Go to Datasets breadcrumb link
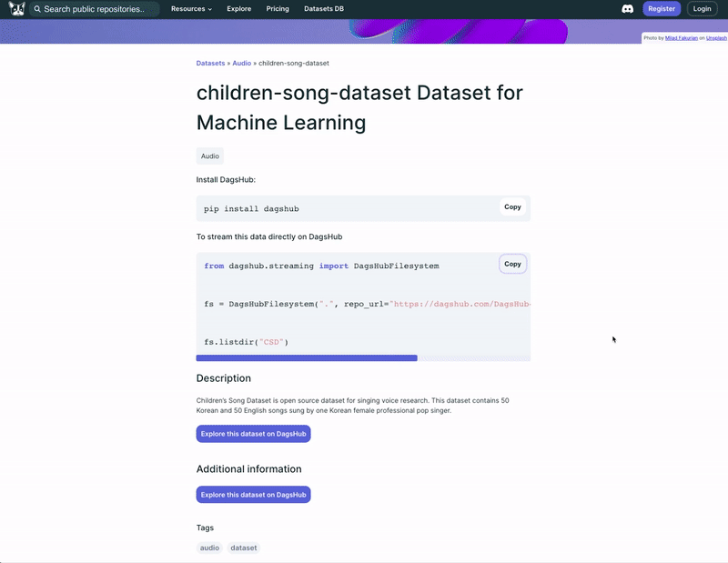Image resolution: width=728 pixels, height=563 pixels. tap(210, 63)
